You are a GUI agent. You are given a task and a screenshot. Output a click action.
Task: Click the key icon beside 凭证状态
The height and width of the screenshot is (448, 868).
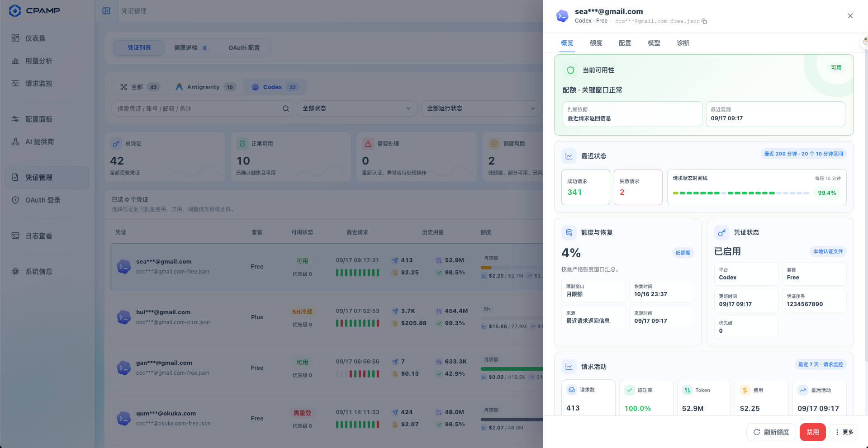point(722,232)
